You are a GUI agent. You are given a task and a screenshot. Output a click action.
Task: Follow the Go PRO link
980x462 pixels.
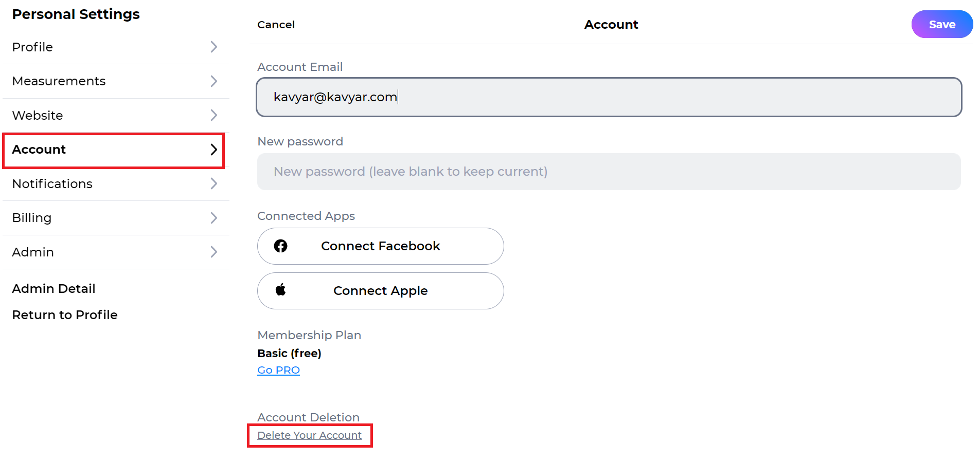pos(278,370)
